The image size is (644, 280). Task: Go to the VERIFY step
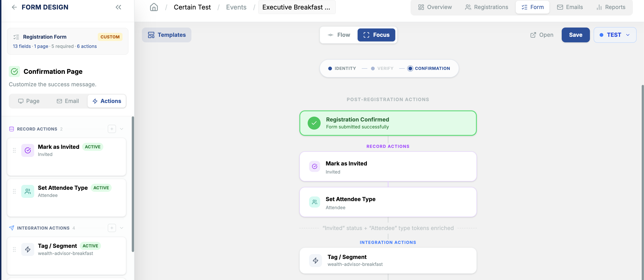[x=382, y=68]
